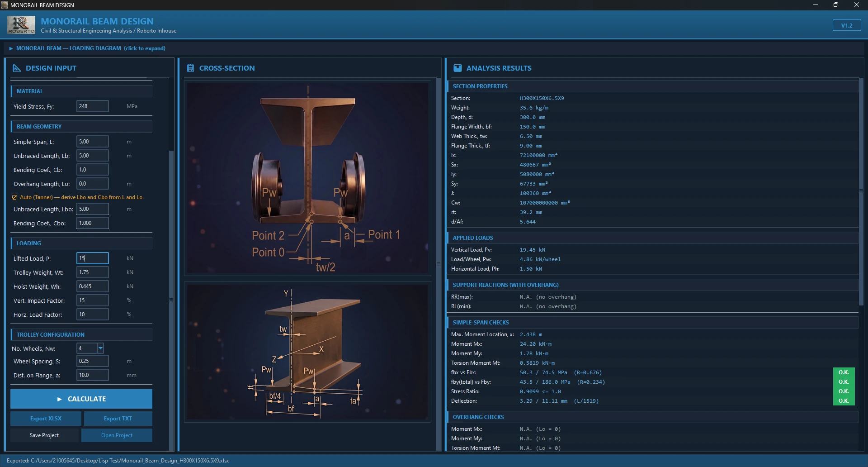Click the Simple-Span Checks header

point(652,322)
